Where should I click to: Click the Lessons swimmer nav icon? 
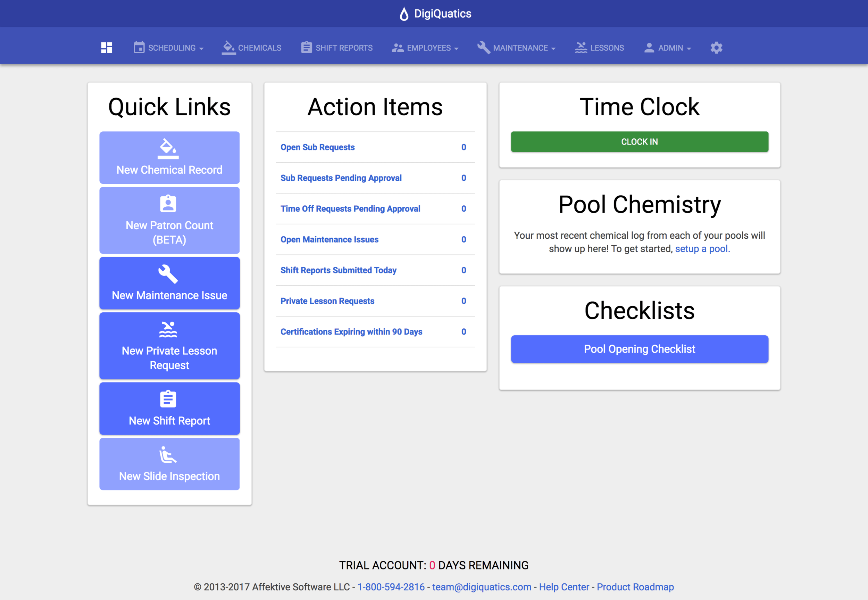581,47
